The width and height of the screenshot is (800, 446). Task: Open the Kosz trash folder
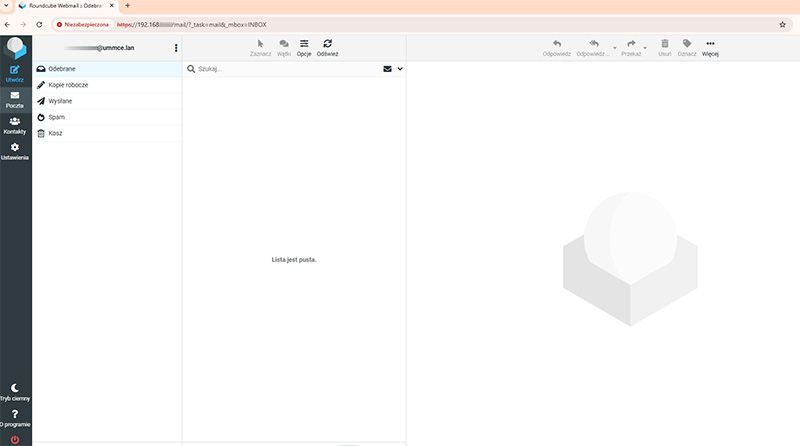point(55,133)
